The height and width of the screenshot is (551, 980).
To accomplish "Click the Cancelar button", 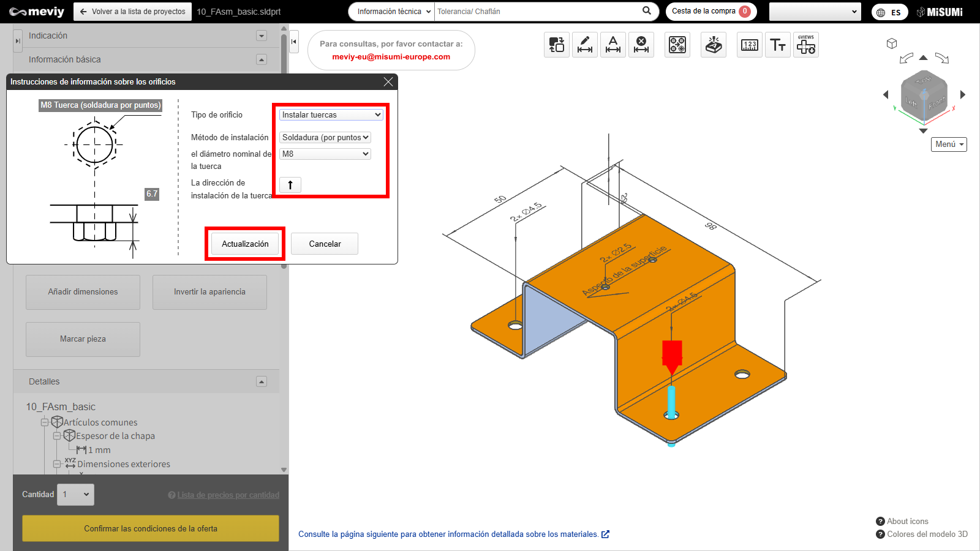I will point(325,244).
